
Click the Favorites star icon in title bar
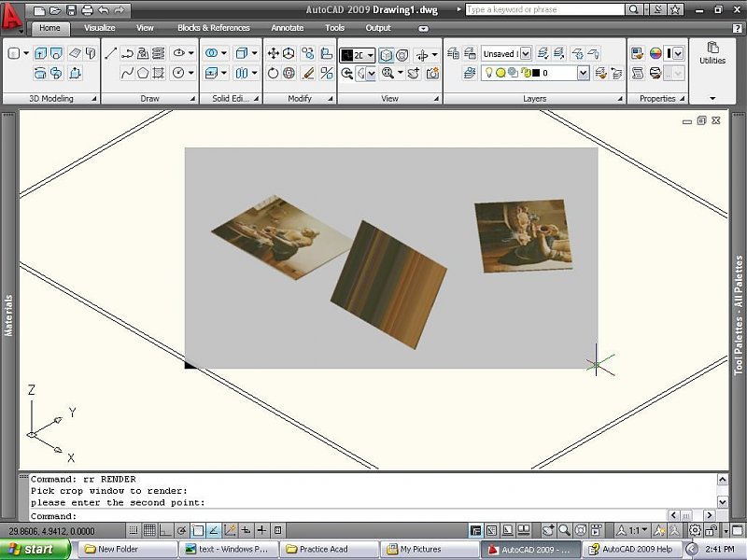[674, 9]
